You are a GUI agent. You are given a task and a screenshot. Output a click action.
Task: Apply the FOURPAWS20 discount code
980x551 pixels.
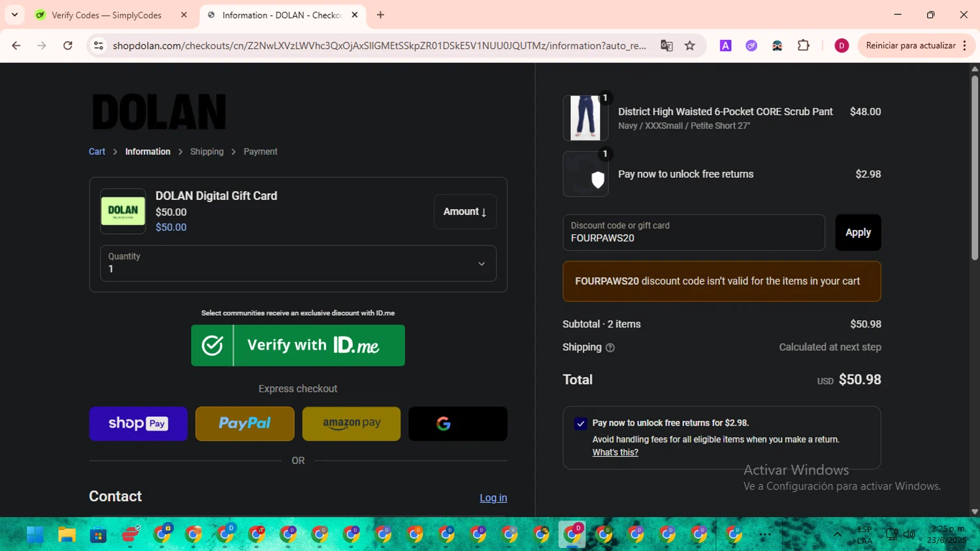click(858, 233)
